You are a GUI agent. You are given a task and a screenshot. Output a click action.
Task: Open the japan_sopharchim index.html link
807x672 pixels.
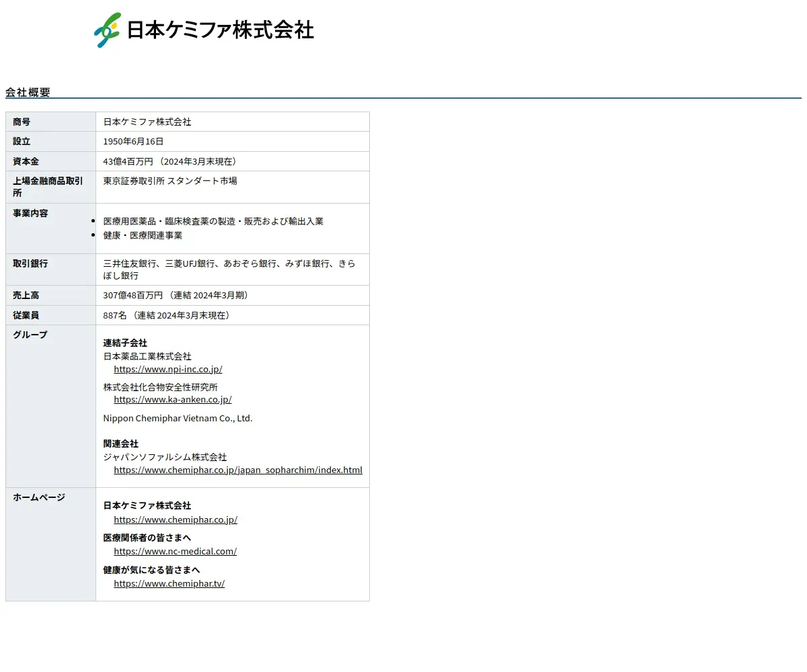pos(238,470)
